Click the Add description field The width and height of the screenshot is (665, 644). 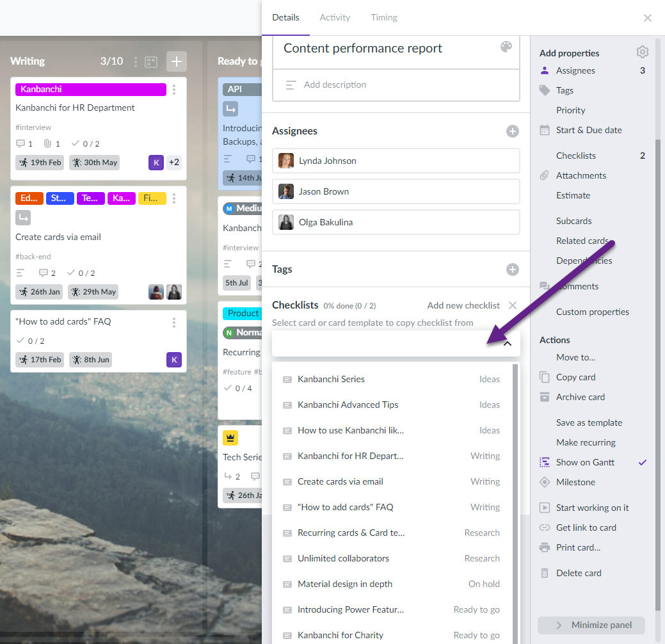pos(396,85)
